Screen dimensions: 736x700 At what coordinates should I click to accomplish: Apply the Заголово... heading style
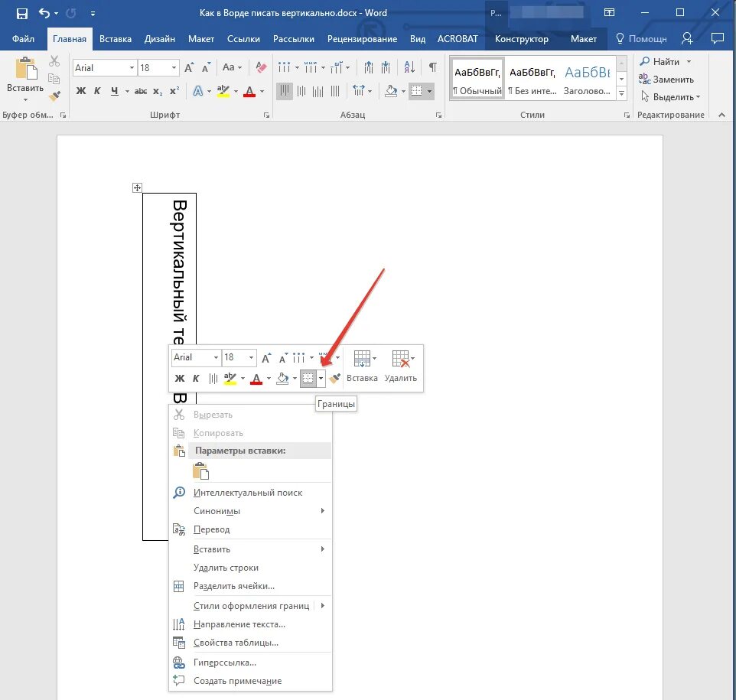tap(588, 80)
